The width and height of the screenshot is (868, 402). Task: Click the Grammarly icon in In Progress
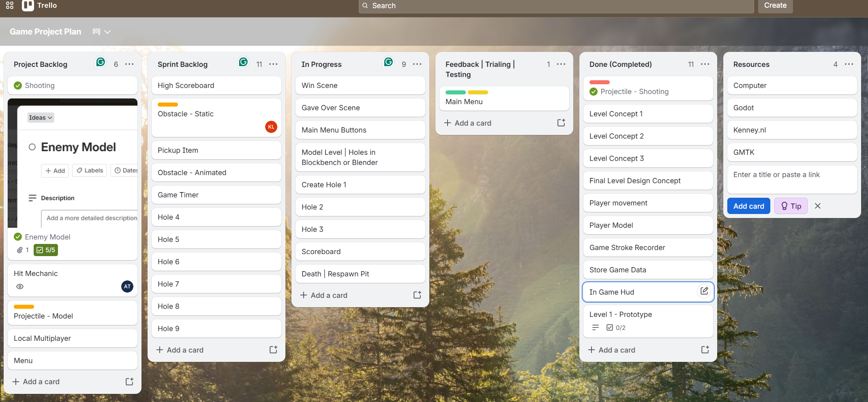tap(388, 62)
